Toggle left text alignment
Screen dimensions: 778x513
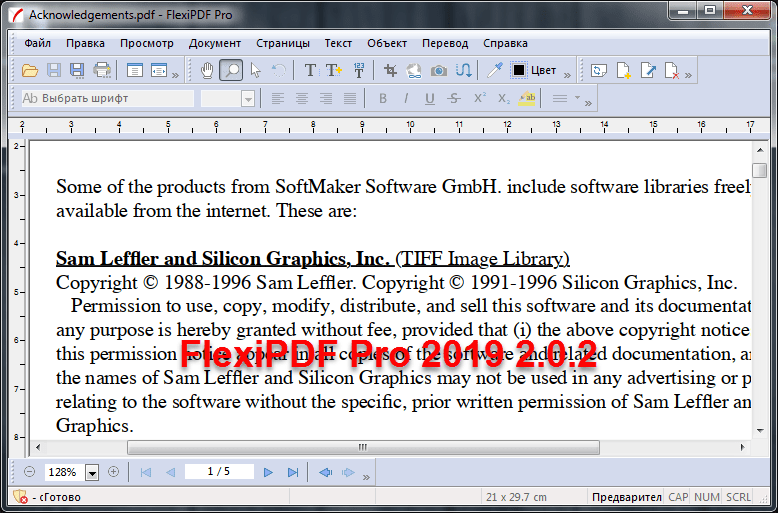277,98
